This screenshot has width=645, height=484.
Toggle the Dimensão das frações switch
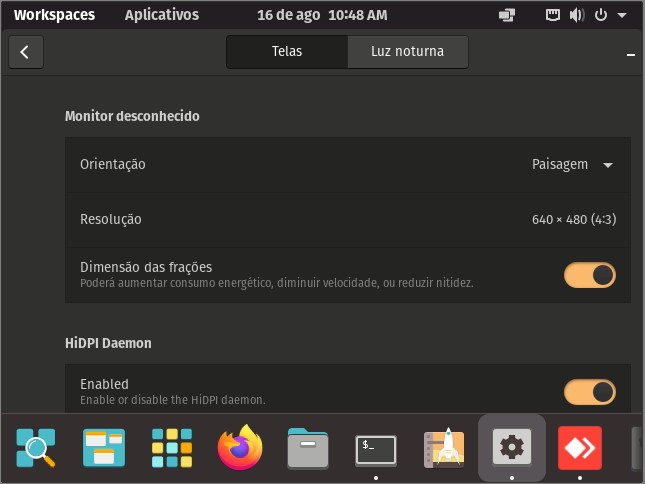tap(589, 275)
